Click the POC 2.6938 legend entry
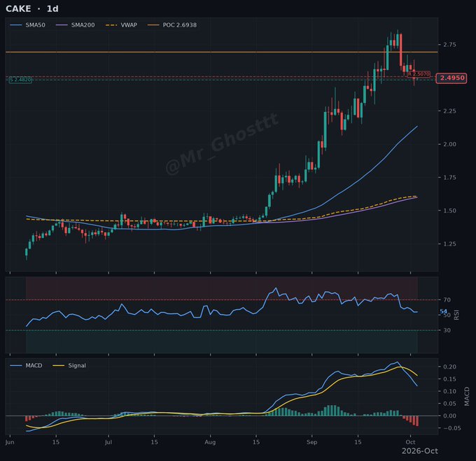Viewport: 476px width, 461px height. point(171,25)
